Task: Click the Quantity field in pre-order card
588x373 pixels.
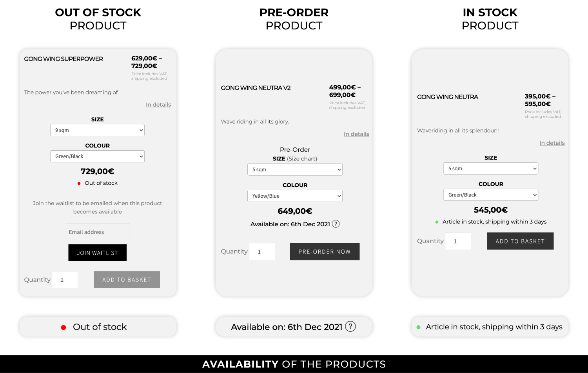Action: 262,252
